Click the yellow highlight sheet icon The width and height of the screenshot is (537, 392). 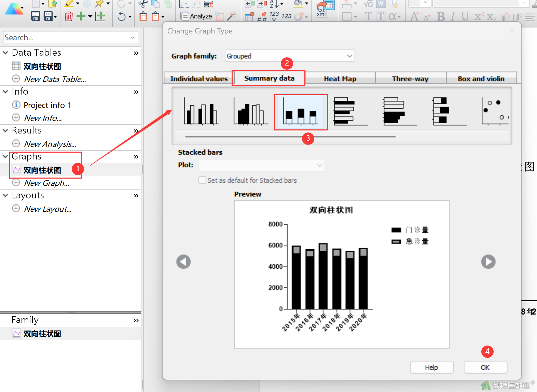point(69,4)
